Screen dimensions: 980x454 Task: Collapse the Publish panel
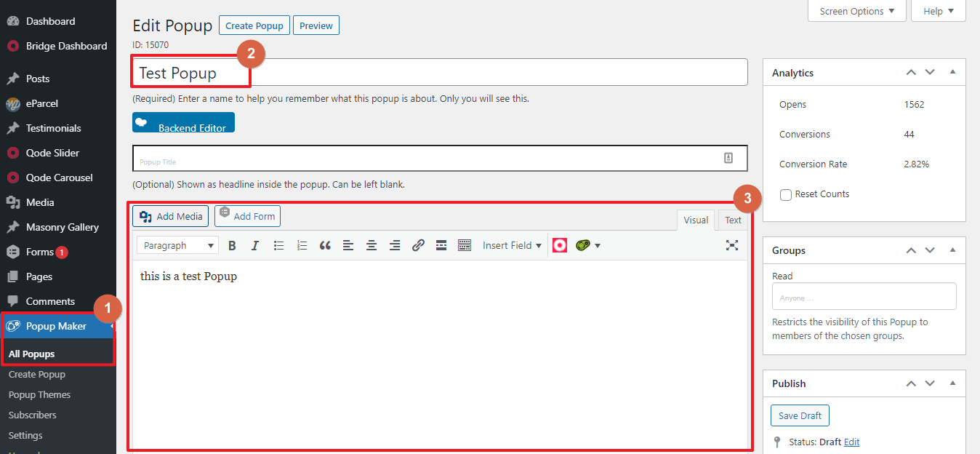coord(952,383)
